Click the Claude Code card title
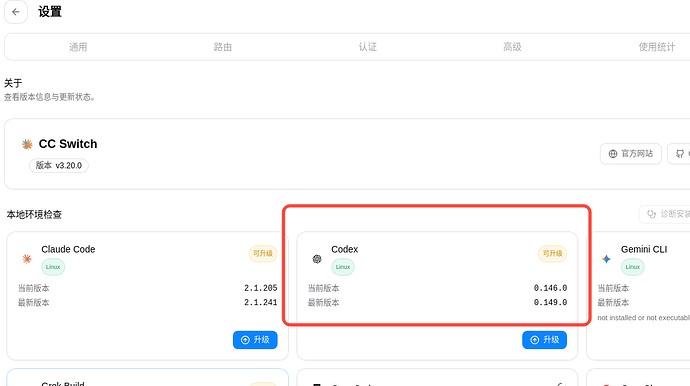 click(68, 249)
